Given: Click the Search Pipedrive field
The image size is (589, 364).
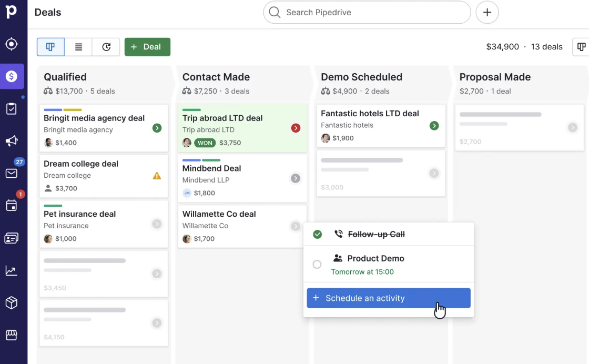Looking at the screenshot, I should [367, 12].
